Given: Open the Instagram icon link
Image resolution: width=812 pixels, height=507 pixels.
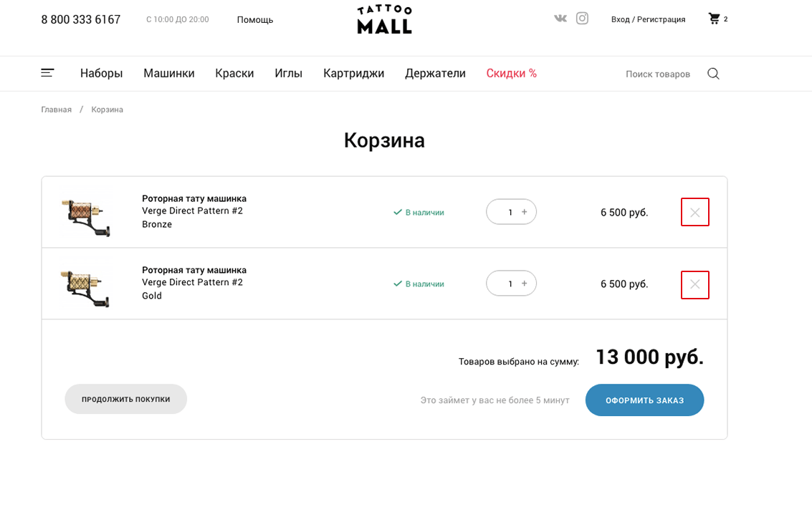Looking at the screenshot, I should coord(582,19).
